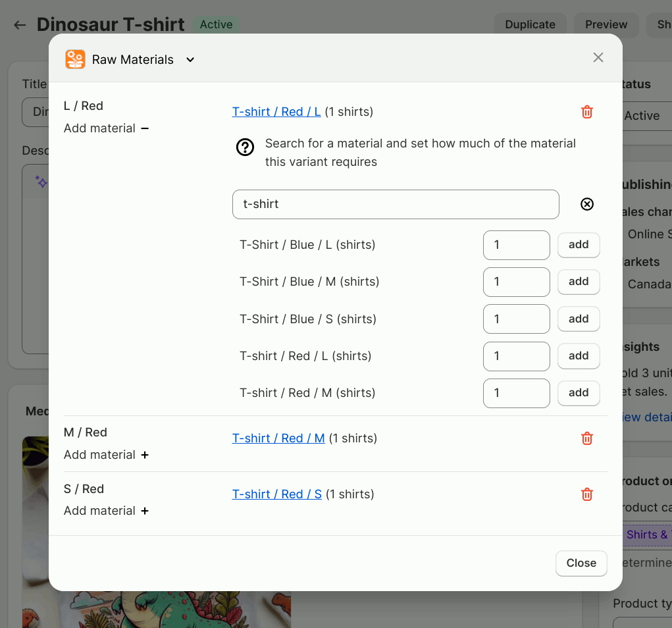Edit quantity for T-shirt / Red / L result
The width and height of the screenshot is (672, 628).
click(x=517, y=356)
